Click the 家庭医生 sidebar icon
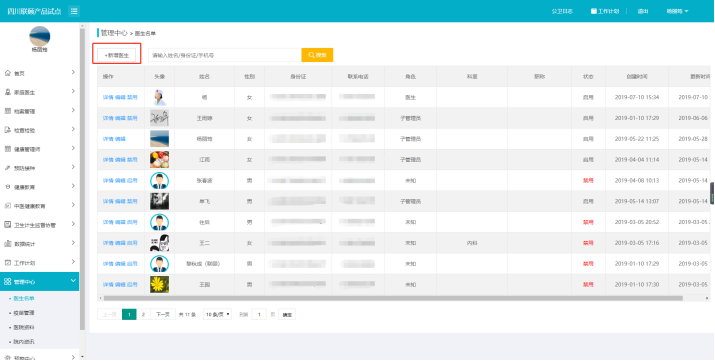 tap(7, 92)
